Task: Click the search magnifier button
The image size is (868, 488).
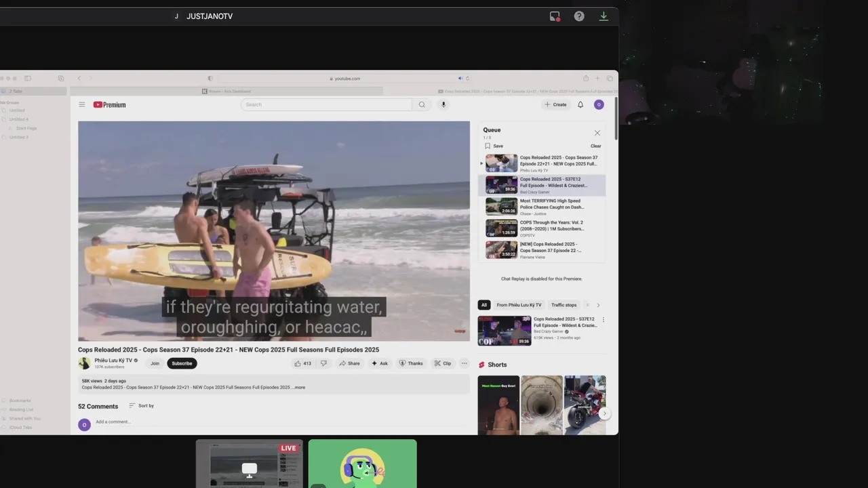Action: [x=422, y=104]
